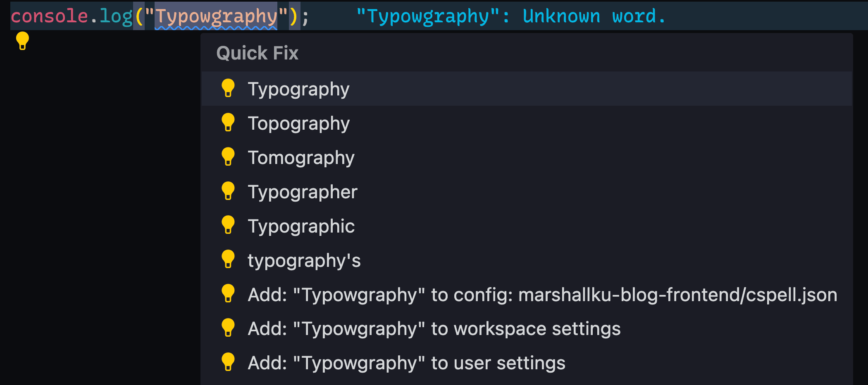Click the lightbulb quick fix icon in the editor margin
Screen dimensions: 868x385
[22, 41]
